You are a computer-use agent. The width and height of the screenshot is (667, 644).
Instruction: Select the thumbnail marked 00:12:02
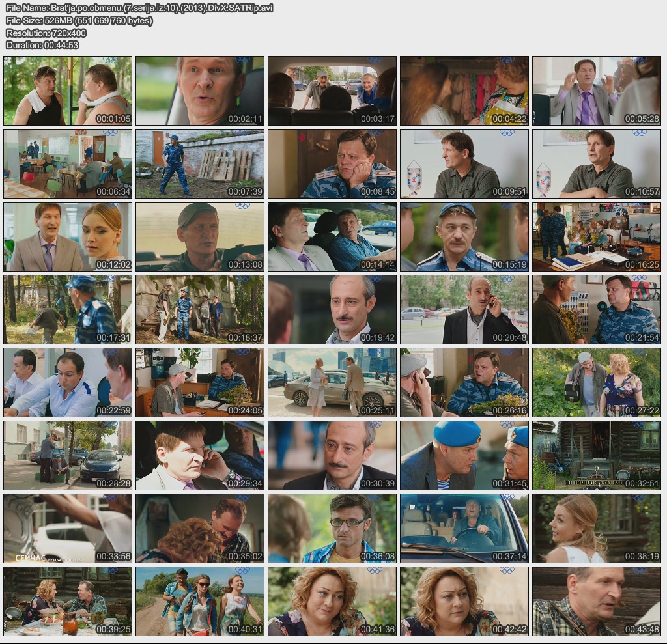tap(68, 236)
